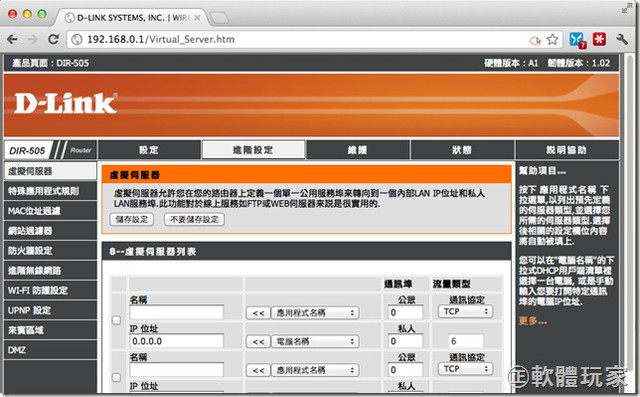640x397 pixels.
Task: Bookmark page with the star icon
Action: pyautogui.click(x=552, y=40)
